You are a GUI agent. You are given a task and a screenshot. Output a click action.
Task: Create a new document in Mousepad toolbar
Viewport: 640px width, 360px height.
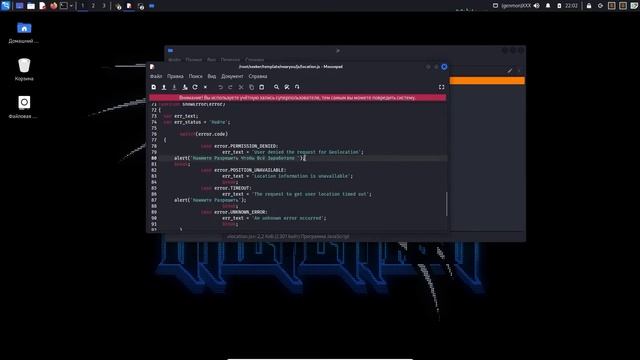click(x=153, y=87)
